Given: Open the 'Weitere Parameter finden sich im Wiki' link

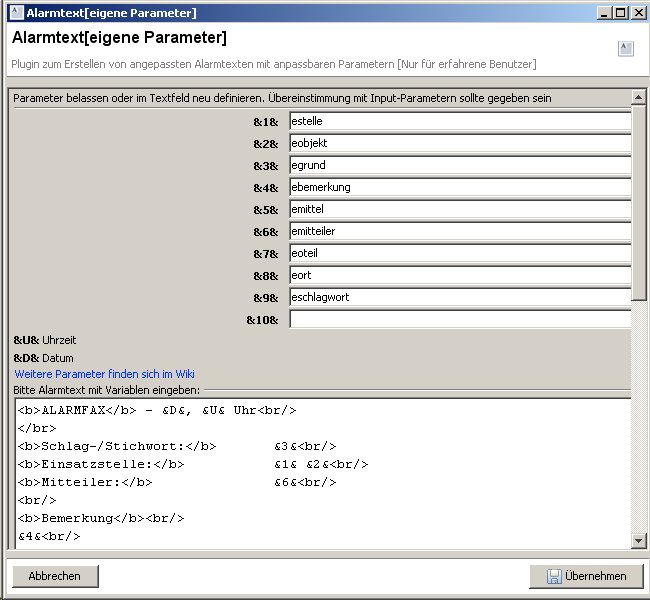Looking at the screenshot, I should click(x=104, y=374).
